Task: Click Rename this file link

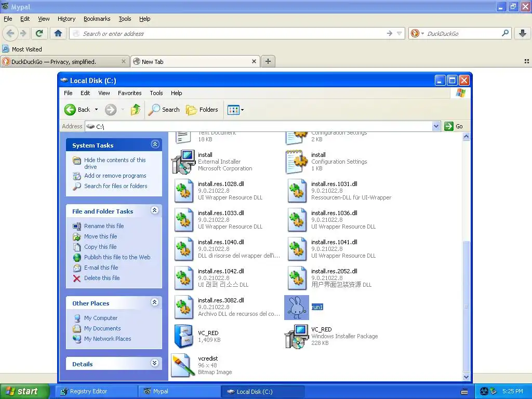Action: coord(104,226)
